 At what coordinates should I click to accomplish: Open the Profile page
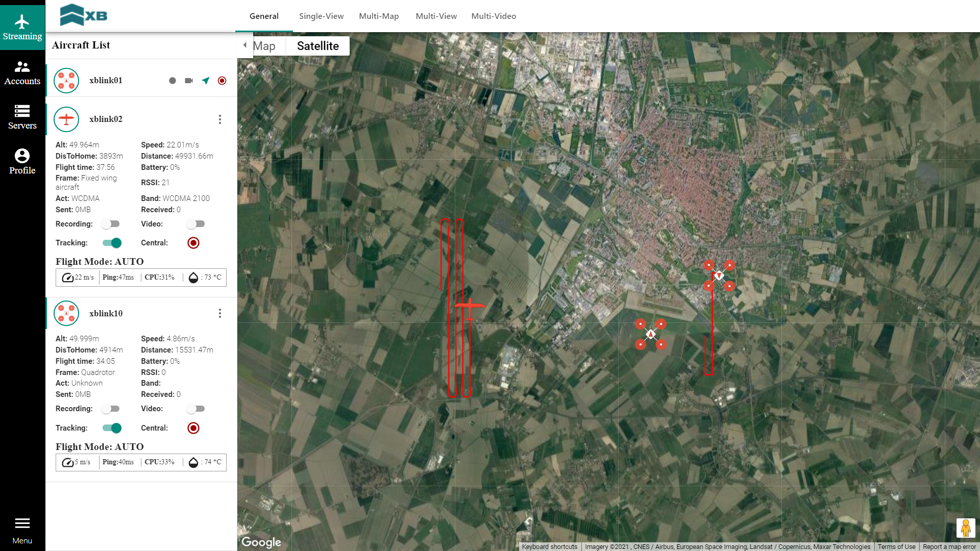[x=22, y=161]
